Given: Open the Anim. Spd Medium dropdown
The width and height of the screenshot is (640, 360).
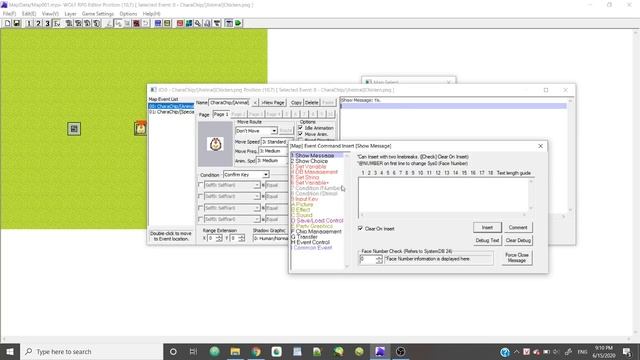Looking at the screenshot, I should (272, 160).
